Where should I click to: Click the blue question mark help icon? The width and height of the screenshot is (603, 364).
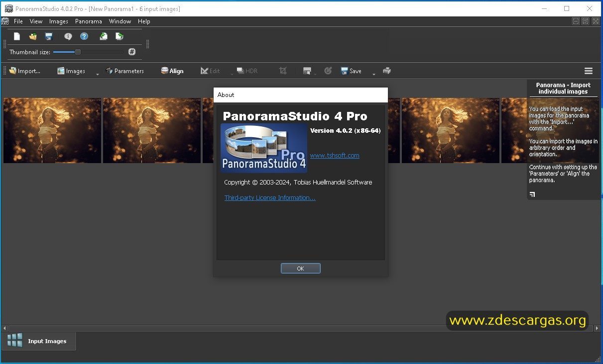[84, 36]
